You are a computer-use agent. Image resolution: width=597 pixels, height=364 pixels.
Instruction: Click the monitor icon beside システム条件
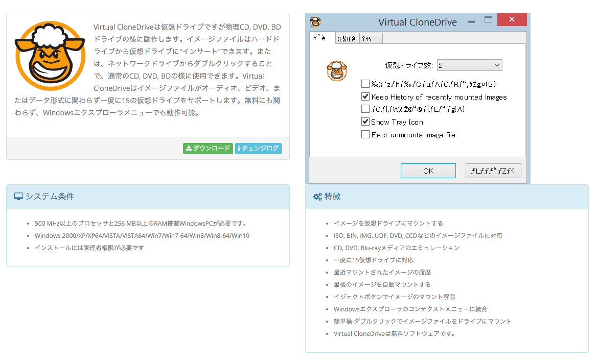pos(18,196)
